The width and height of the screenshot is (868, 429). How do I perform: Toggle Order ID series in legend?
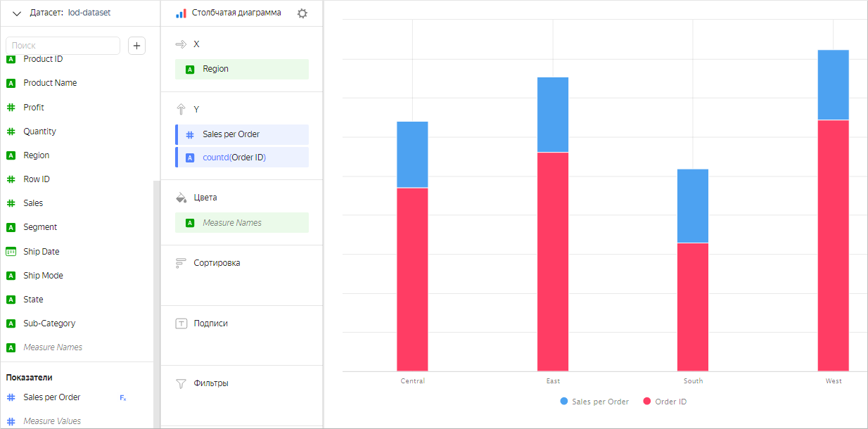pyautogui.click(x=664, y=402)
